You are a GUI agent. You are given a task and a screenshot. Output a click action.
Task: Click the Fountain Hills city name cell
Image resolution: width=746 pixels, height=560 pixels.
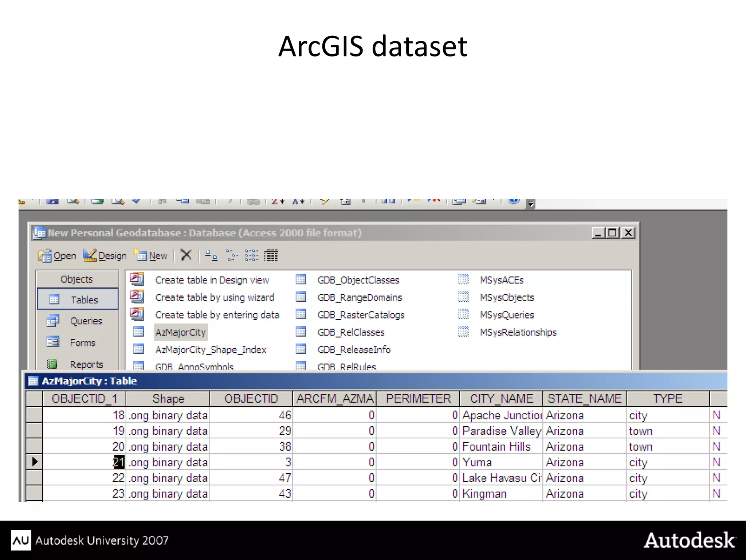[x=502, y=446]
